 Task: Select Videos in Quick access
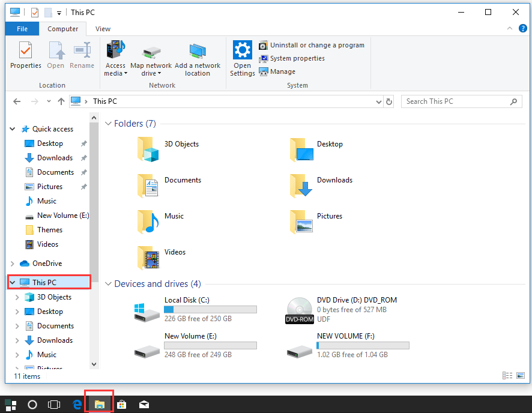point(47,244)
